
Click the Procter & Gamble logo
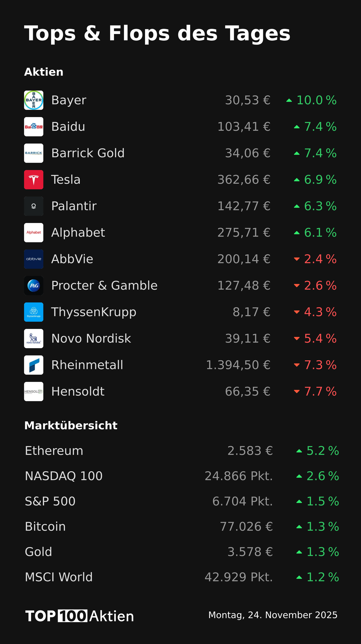point(34,286)
